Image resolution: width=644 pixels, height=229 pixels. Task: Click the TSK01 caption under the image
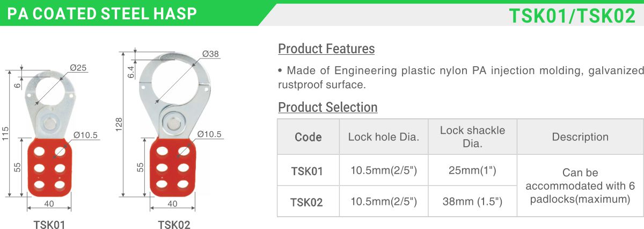click(x=49, y=225)
